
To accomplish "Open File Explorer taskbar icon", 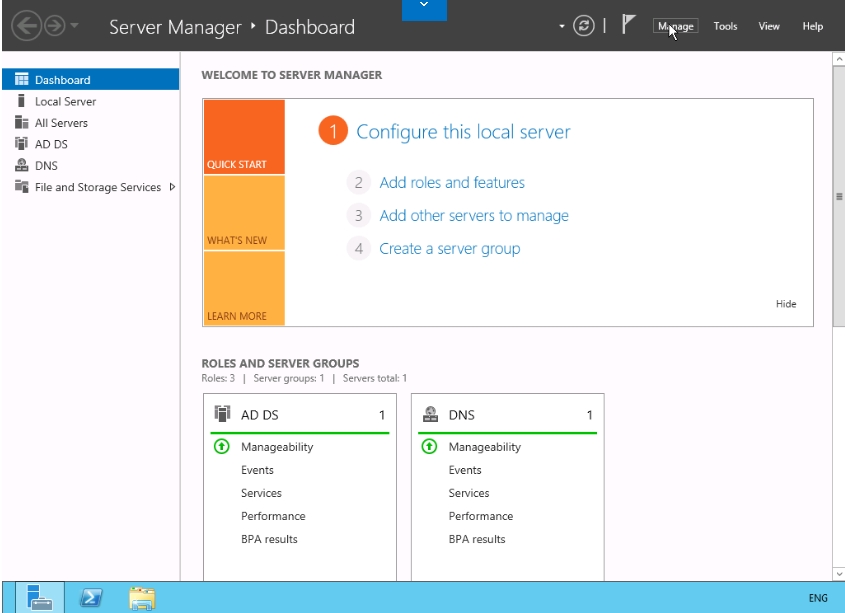I will 142,597.
